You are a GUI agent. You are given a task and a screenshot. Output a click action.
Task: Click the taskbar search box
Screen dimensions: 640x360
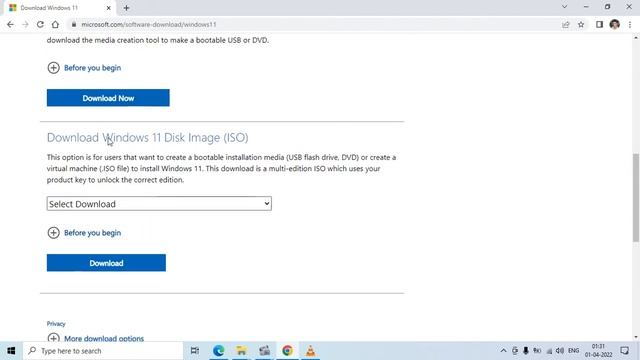tap(103, 351)
